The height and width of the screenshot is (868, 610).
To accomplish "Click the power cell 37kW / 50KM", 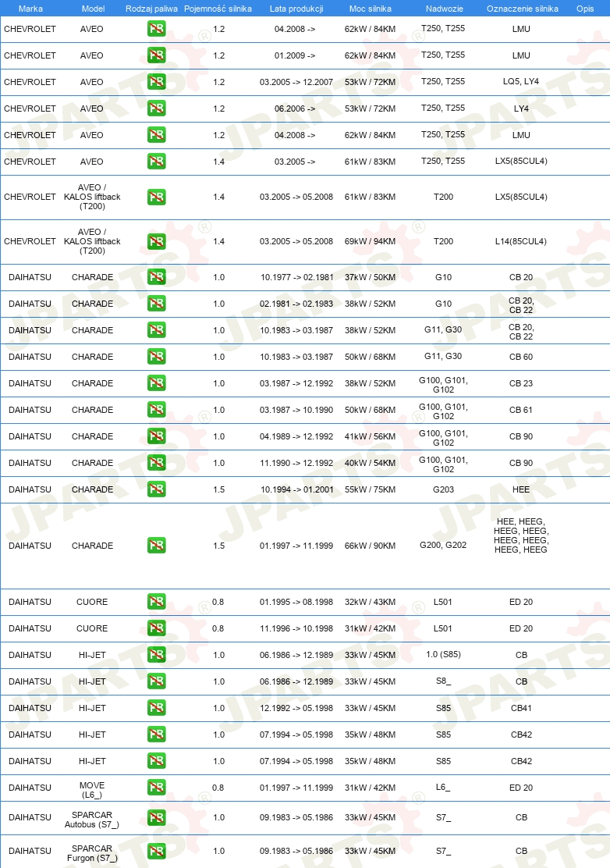I will tap(370, 277).
